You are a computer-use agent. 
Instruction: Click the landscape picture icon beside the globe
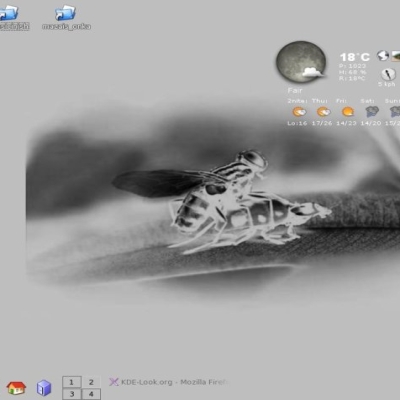pos(396,56)
